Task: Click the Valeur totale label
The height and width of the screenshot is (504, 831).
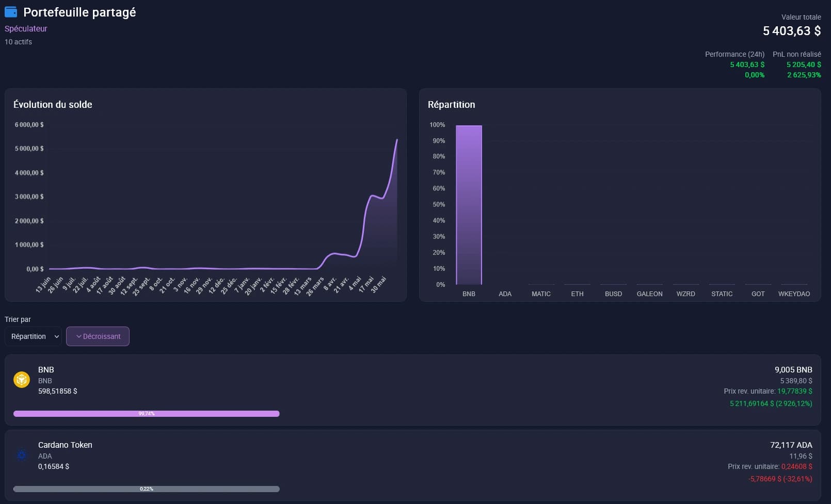Action: [801, 17]
